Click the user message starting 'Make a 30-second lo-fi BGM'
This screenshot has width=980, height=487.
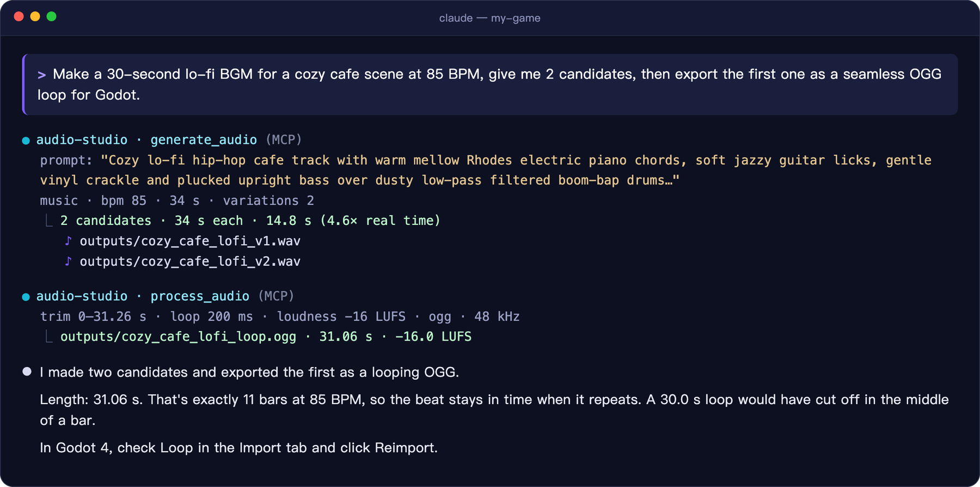pyautogui.click(x=489, y=84)
